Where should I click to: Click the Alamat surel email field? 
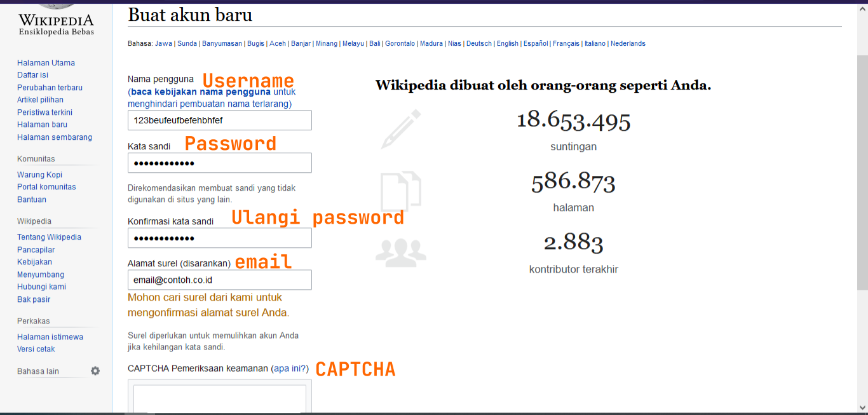coord(220,280)
